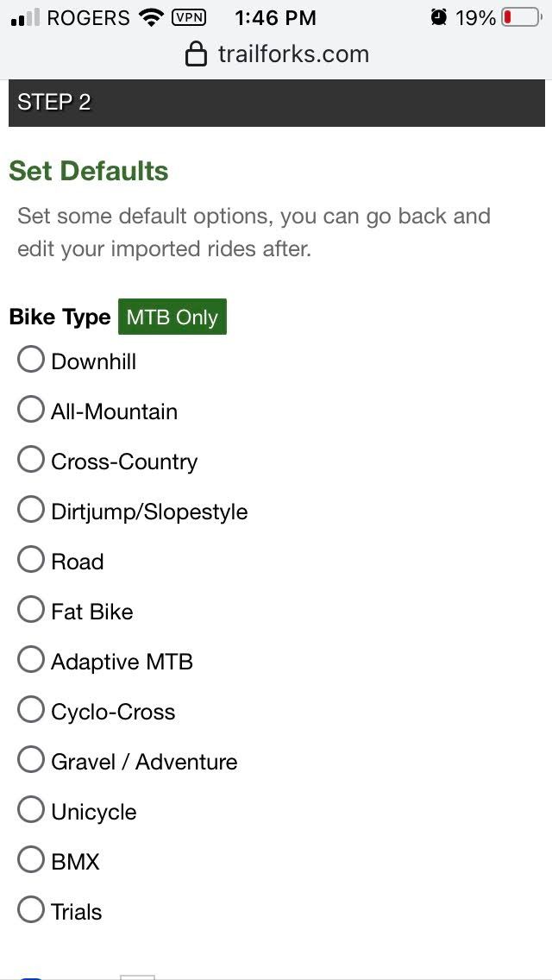The width and height of the screenshot is (552, 980).
Task: Tap the Wi-Fi signal icon
Action: click(152, 17)
